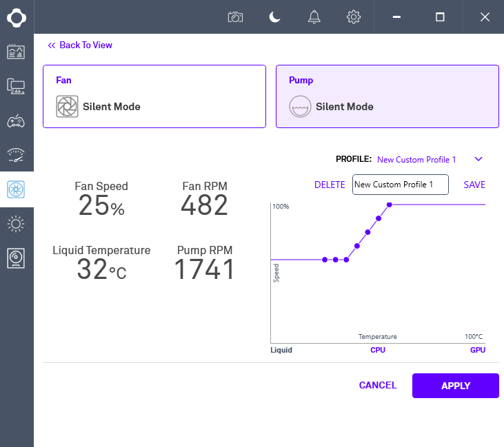504x447 pixels.
Task: Click the profile name text field
Action: pos(400,185)
